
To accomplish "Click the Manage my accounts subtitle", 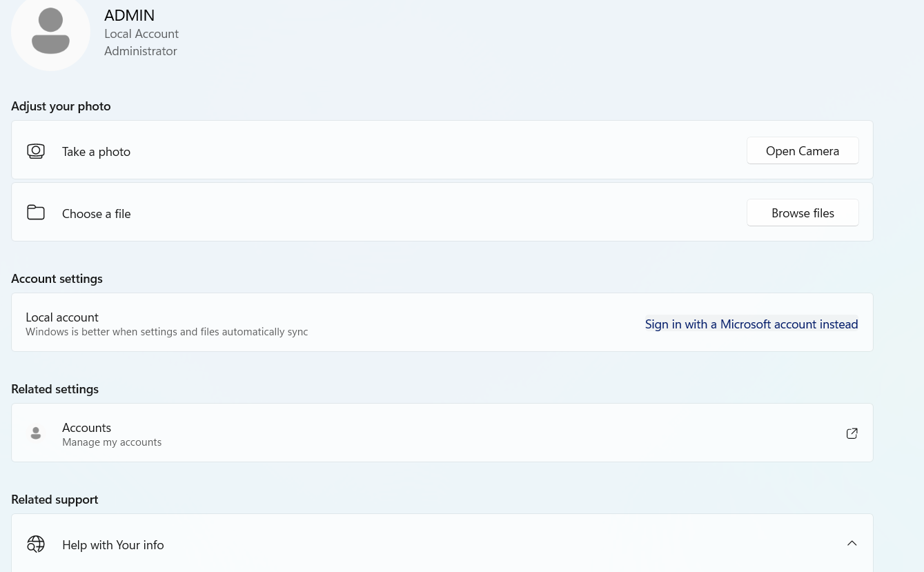I will tap(112, 442).
